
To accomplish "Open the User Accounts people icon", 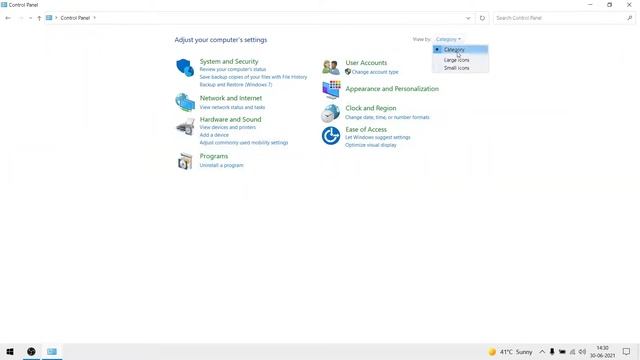I will click(x=331, y=67).
